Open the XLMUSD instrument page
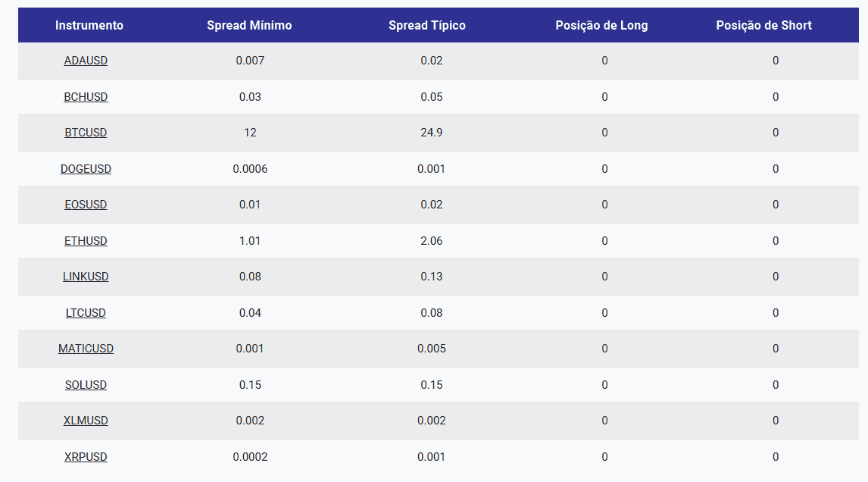Image resolution: width=868 pixels, height=482 pixels. pos(86,421)
